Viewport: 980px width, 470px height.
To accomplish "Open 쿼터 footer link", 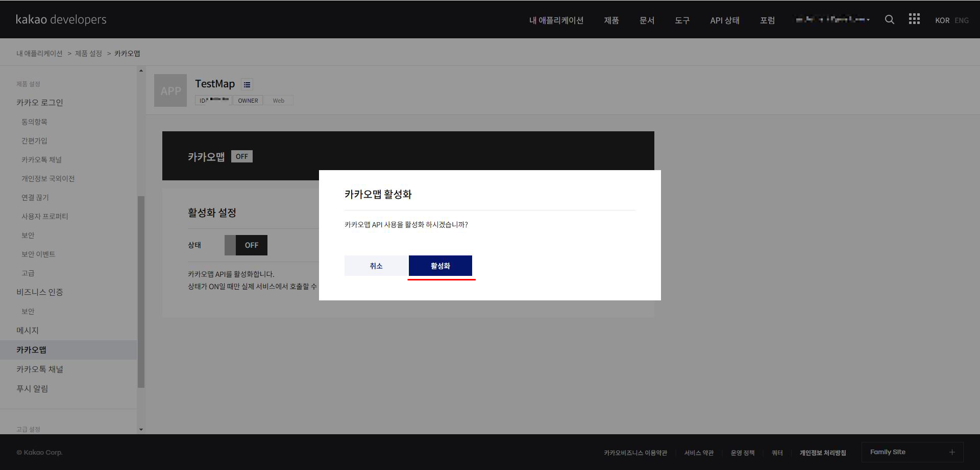I will 777,453.
